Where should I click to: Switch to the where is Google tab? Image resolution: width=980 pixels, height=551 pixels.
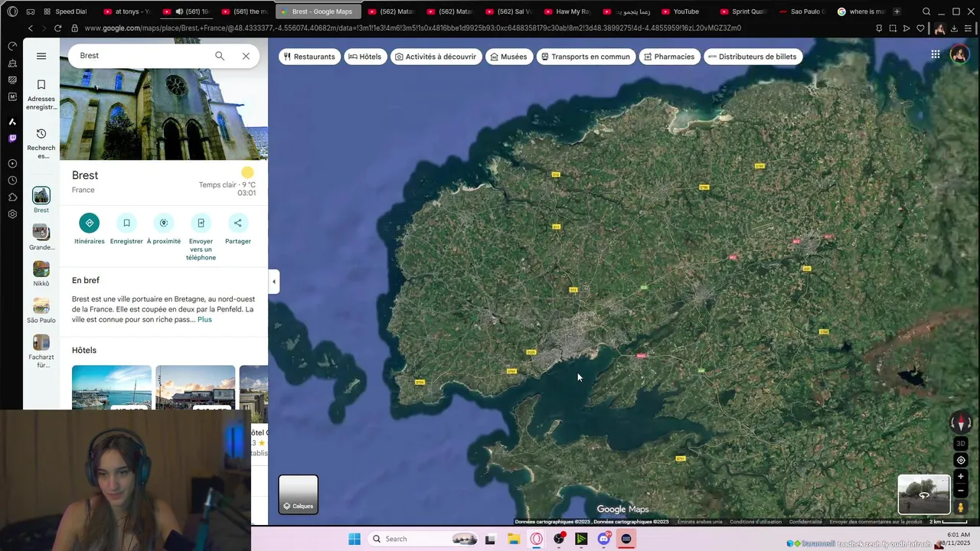tap(861, 11)
